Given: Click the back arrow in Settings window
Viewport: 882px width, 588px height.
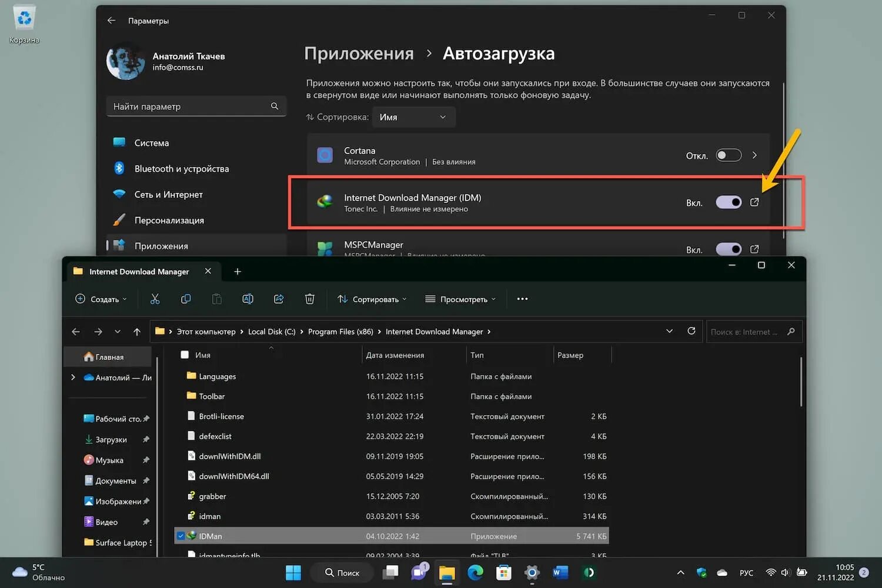Looking at the screenshot, I should tap(112, 21).
